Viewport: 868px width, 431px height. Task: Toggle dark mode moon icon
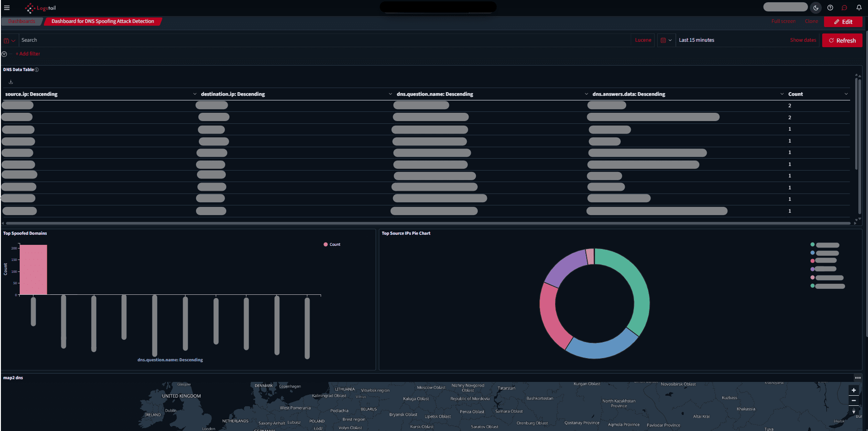(x=816, y=8)
